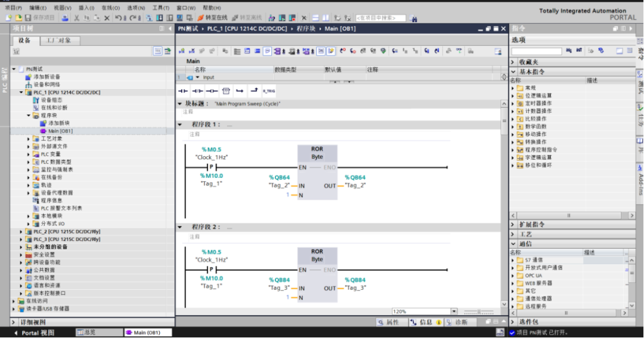Expand the 详细视图 details view panel

pos(14,323)
